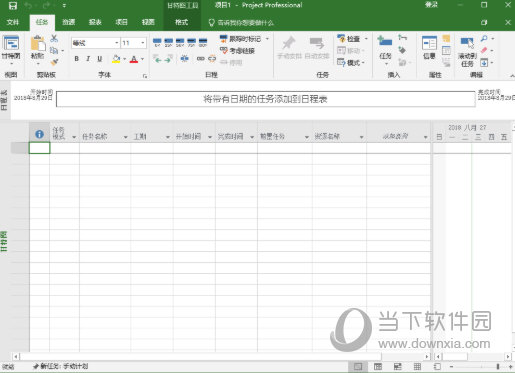Switch to the View (视图) tab
The image size is (515, 373).
pos(148,22)
